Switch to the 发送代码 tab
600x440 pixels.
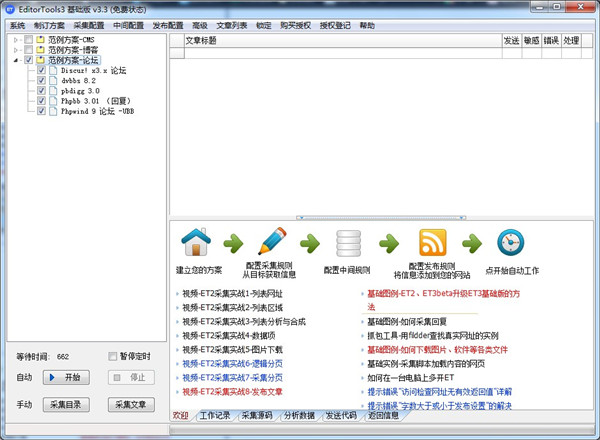[x=341, y=416]
